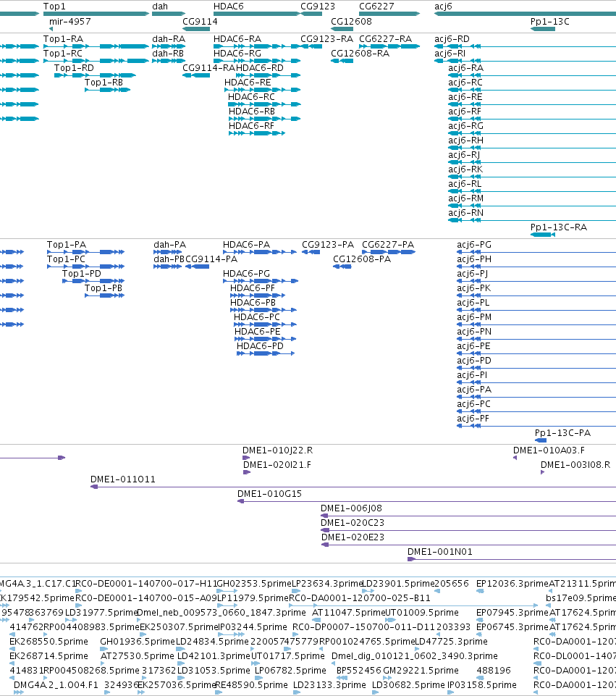Click transcript HDAC6-RE
Screen dimensions: 616x696
[262, 90]
